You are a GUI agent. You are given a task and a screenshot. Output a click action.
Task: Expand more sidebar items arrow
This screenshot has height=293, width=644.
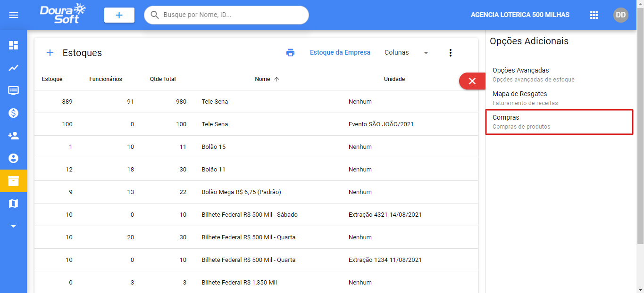click(14, 226)
